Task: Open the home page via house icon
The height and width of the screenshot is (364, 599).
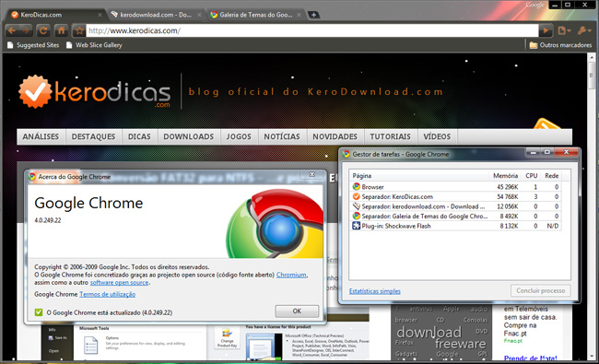Action: pos(61,30)
